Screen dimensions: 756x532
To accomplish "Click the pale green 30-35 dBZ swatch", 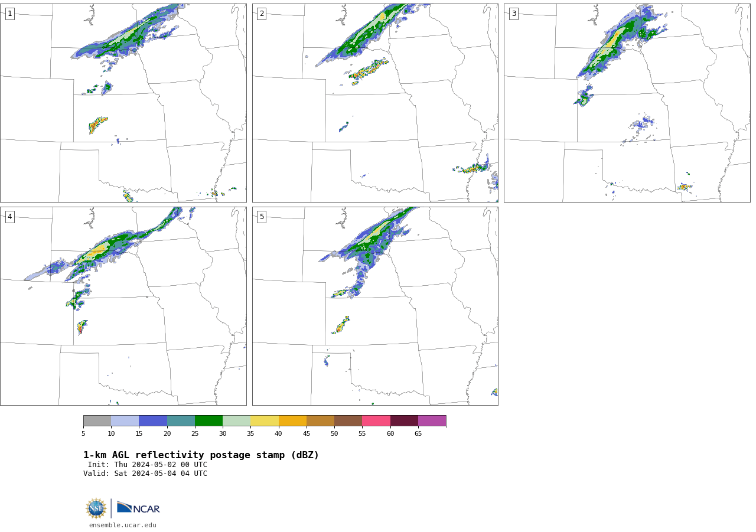I will pos(236,421).
